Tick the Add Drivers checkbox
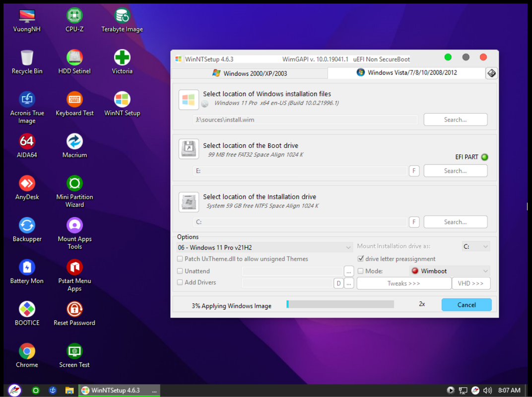 click(x=180, y=282)
